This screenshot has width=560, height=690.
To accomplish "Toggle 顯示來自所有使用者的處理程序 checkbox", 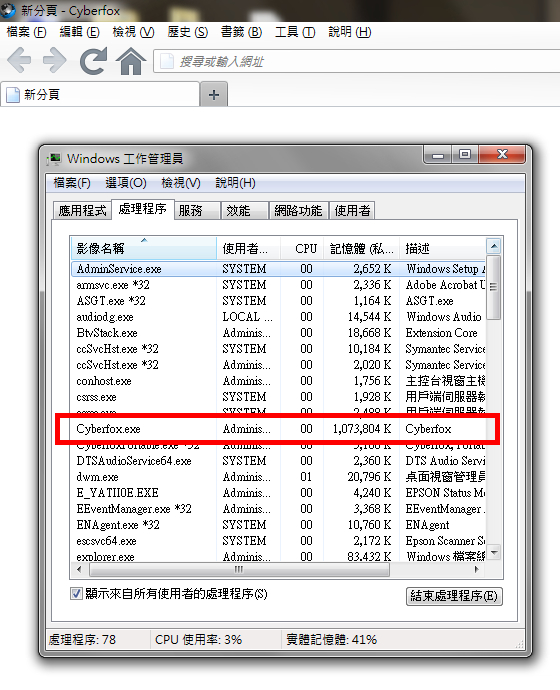I will (x=76, y=594).
